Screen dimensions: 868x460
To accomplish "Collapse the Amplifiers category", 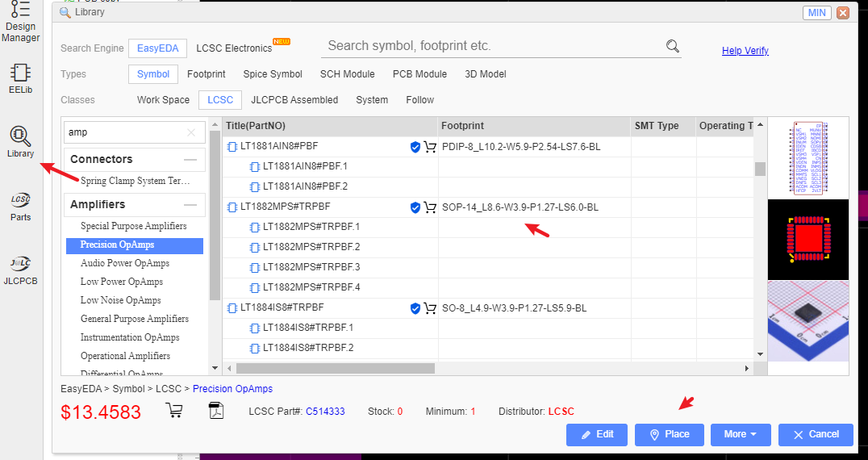I will tap(190, 205).
